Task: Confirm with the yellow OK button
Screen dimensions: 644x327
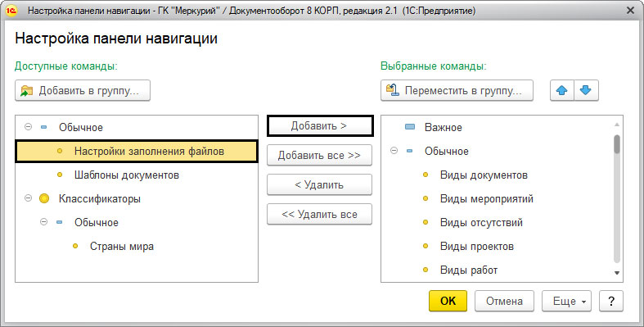Action: pyautogui.click(x=448, y=301)
